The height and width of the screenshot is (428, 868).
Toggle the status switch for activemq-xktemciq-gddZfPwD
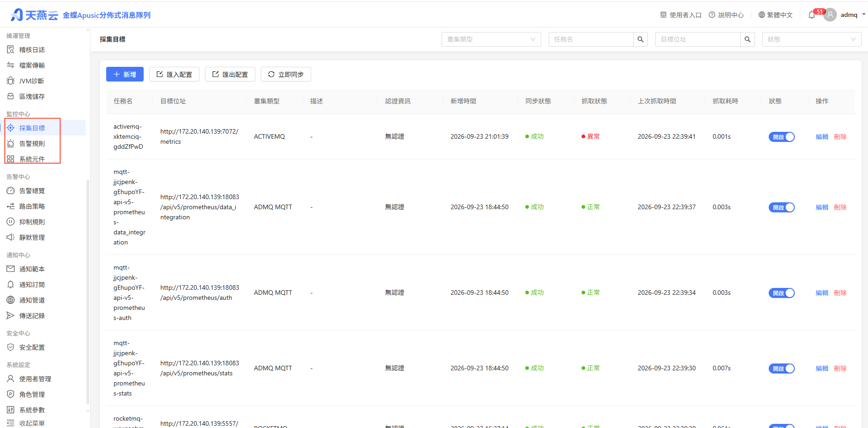click(x=782, y=137)
